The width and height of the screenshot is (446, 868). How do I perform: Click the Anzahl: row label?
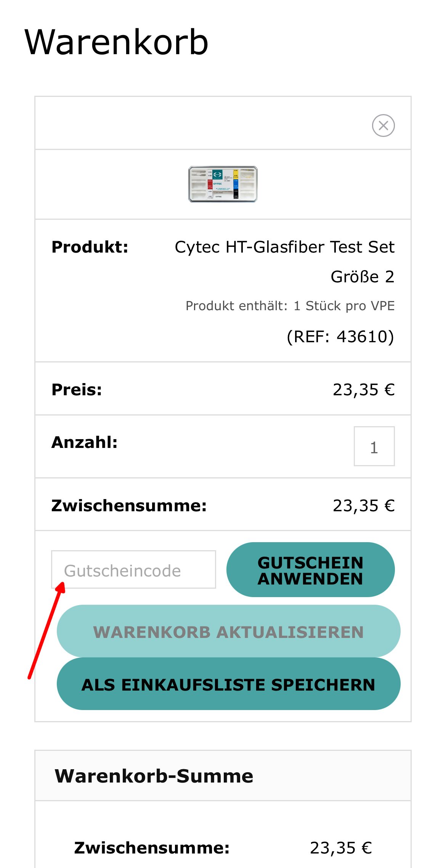coord(85,442)
